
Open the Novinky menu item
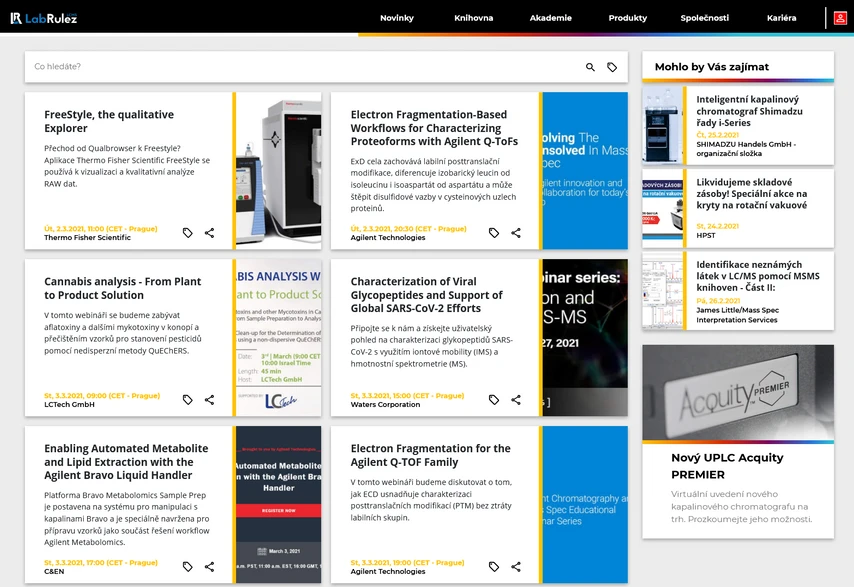pyautogui.click(x=396, y=18)
